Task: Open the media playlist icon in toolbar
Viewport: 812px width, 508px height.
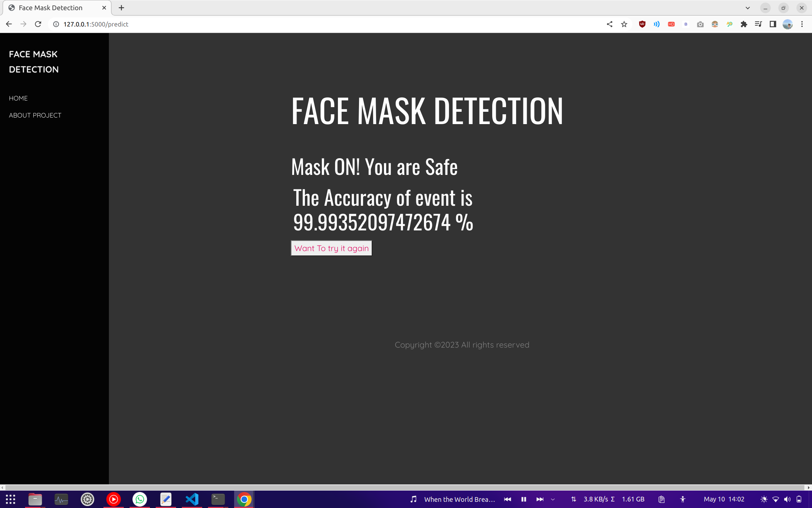Action: pos(758,24)
